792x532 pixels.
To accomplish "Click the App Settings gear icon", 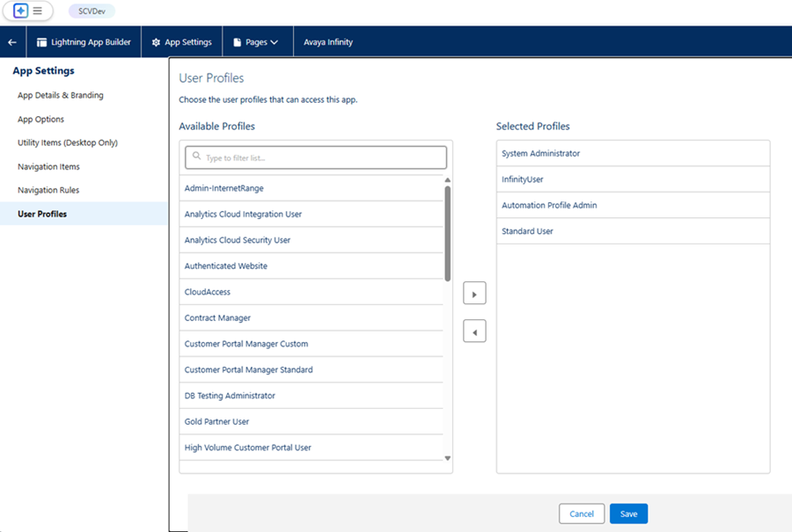I will [156, 42].
